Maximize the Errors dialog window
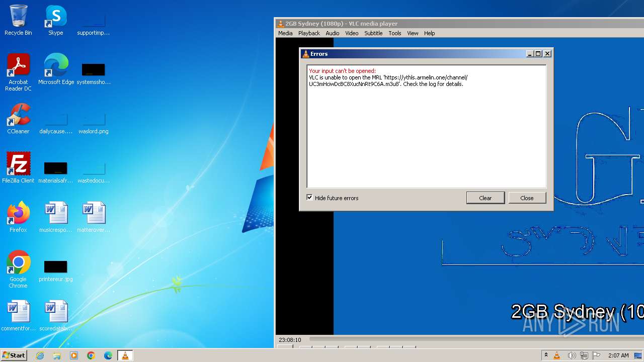Image resolution: width=644 pixels, height=362 pixels. tap(538, 54)
